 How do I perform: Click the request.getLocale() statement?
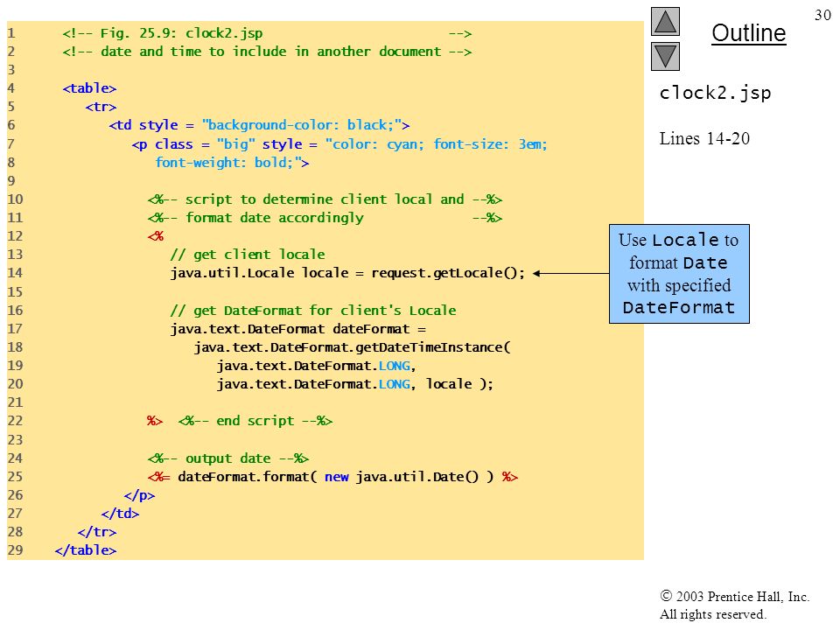point(347,273)
